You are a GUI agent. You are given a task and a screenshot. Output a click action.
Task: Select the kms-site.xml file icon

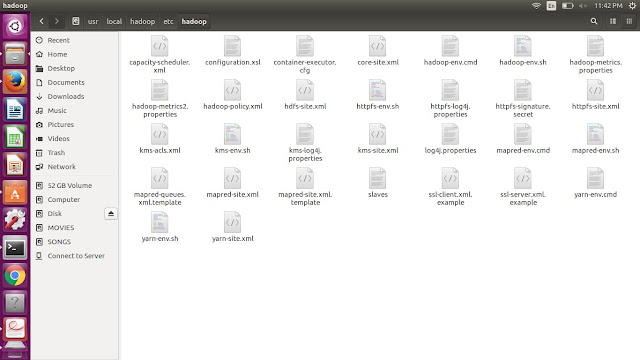coord(378,134)
